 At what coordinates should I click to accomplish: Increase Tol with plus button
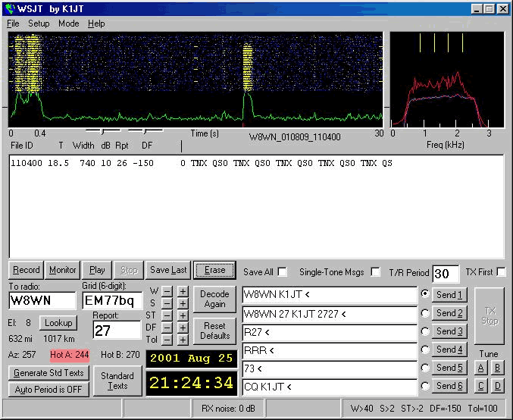pos(183,340)
